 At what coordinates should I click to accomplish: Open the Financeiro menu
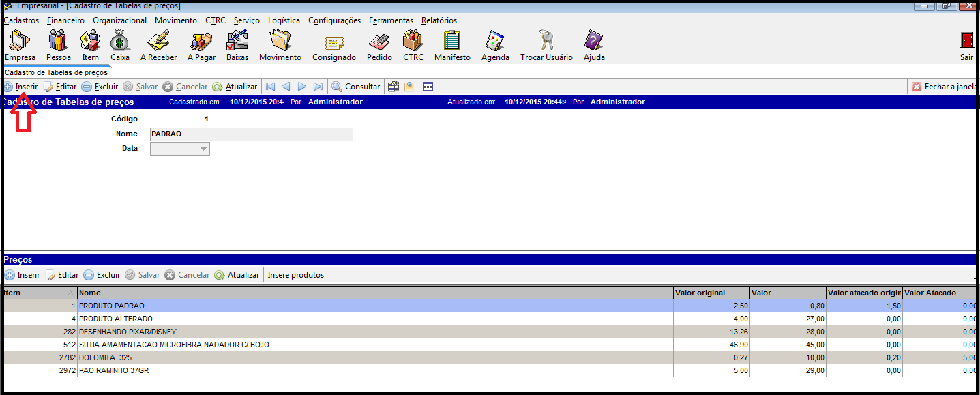click(x=65, y=20)
